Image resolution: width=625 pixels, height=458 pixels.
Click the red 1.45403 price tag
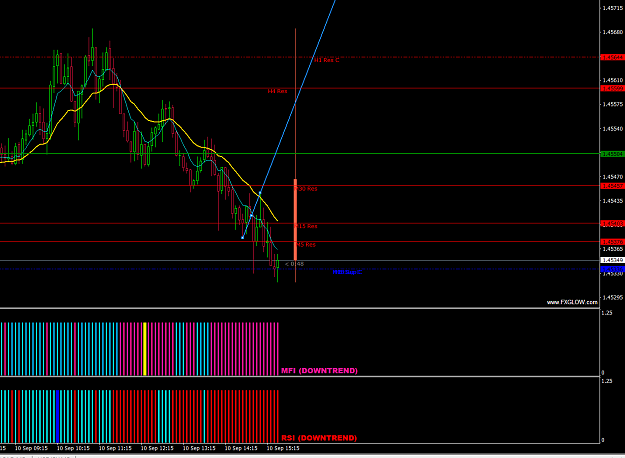click(x=612, y=224)
